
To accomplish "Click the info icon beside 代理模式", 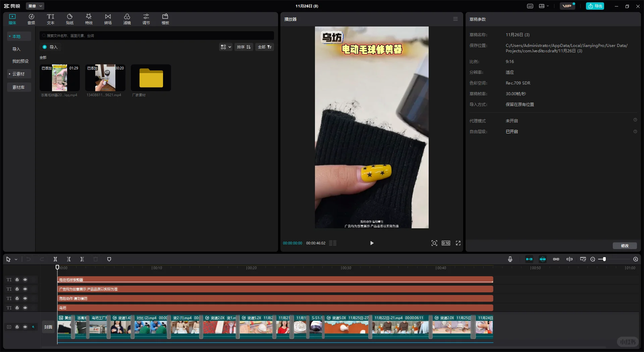I will [x=635, y=120].
